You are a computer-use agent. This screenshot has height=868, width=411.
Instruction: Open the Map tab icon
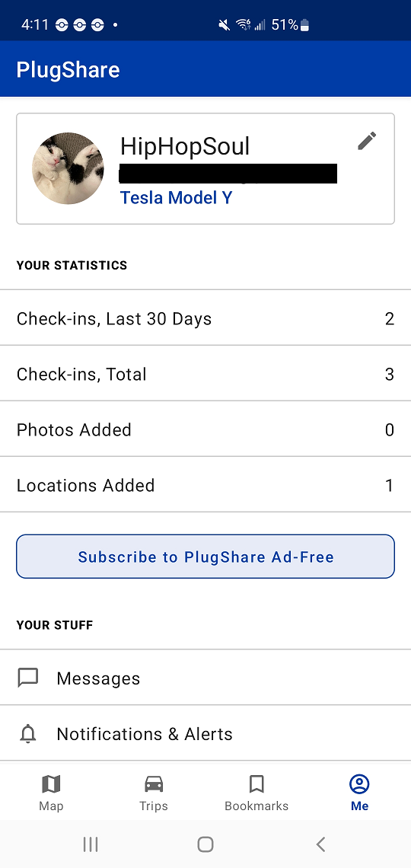51,783
